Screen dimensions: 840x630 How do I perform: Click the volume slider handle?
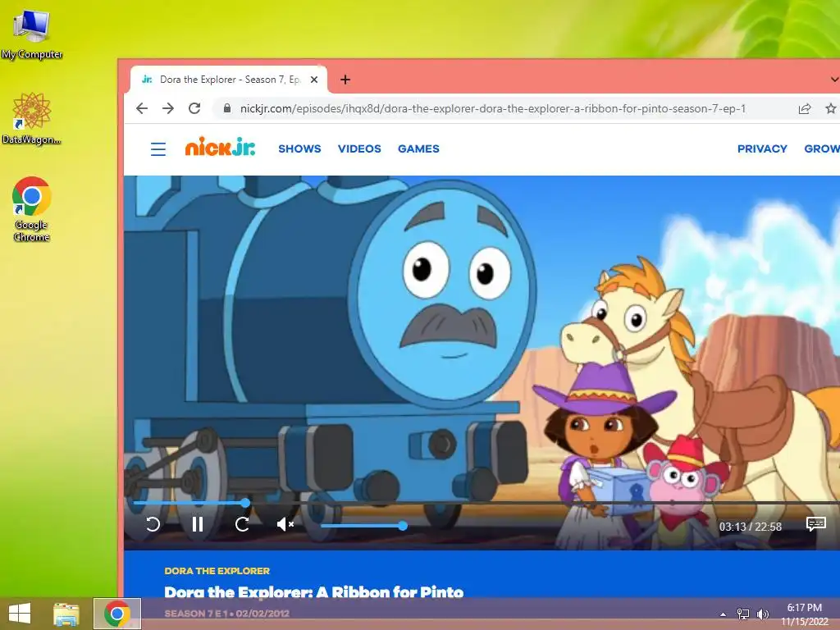(x=403, y=526)
